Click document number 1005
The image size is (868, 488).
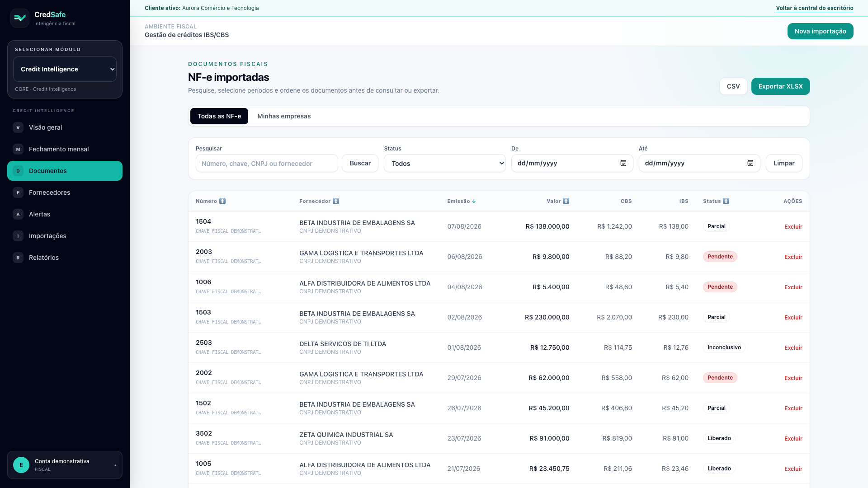[203, 464]
